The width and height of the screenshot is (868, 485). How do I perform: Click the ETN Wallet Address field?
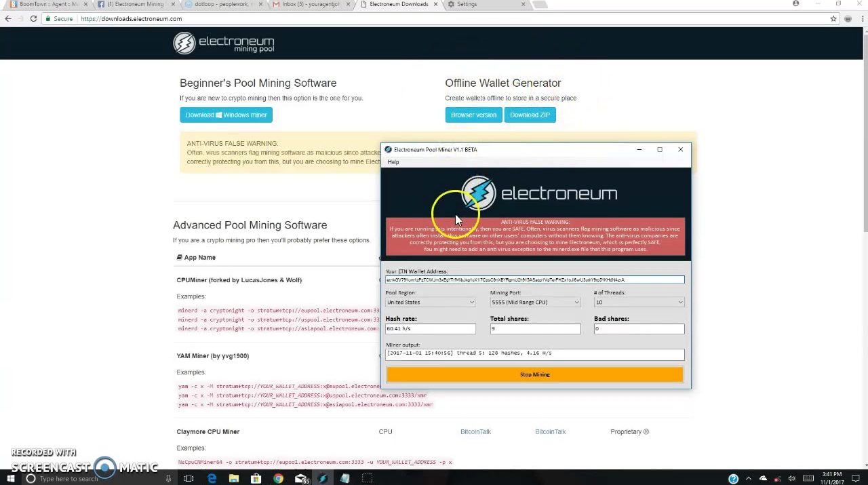click(x=534, y=279)
